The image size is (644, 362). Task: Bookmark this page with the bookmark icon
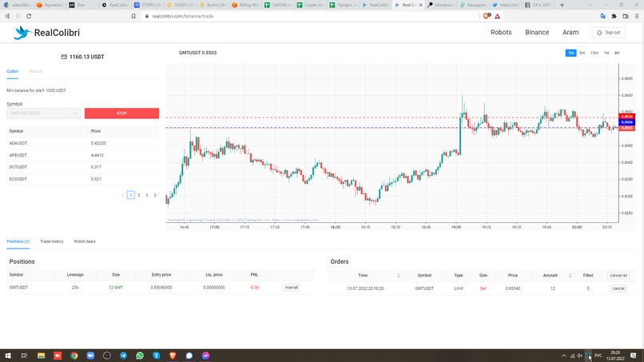pyautogui.click(x=133, y=16)
